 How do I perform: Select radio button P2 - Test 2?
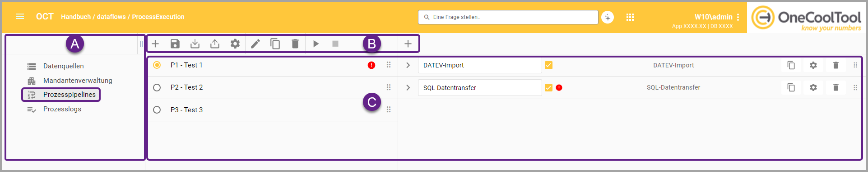pos(157,87)
